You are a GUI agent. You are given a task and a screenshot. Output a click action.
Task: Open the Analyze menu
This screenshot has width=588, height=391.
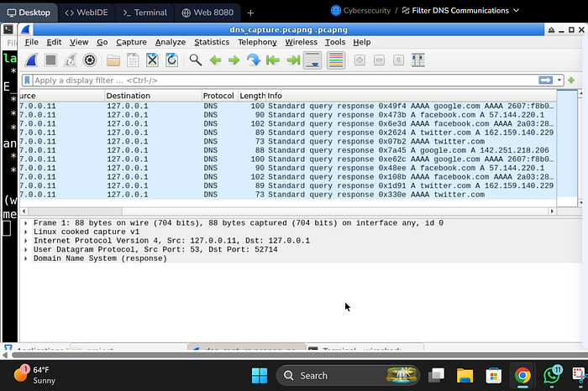pyautogui.click(x=171, y=42)
